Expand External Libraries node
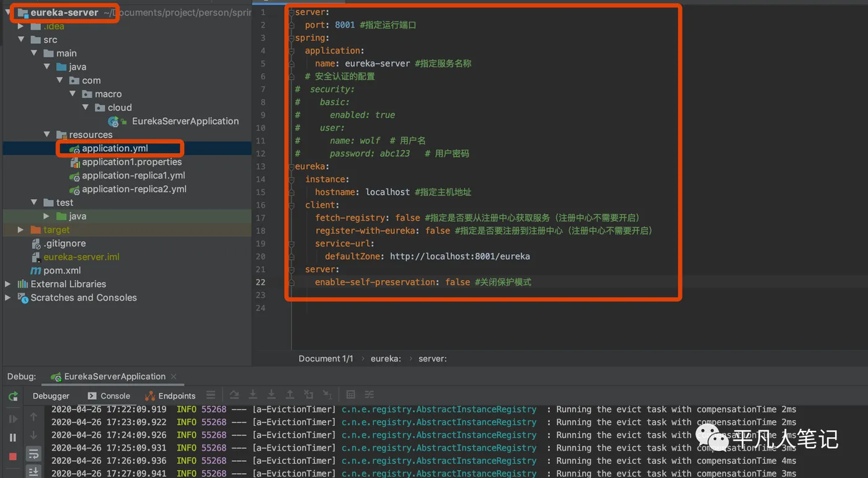 (x=7, y=284)
